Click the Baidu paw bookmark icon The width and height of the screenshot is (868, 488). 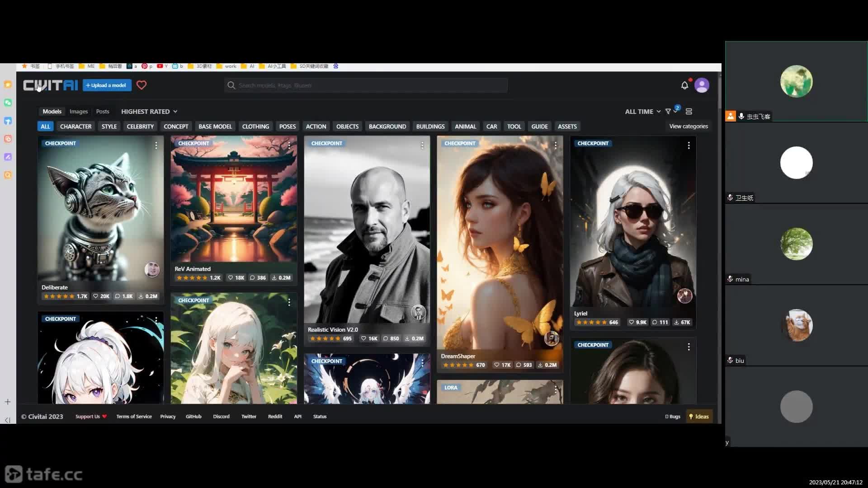[x=335, y=66]
